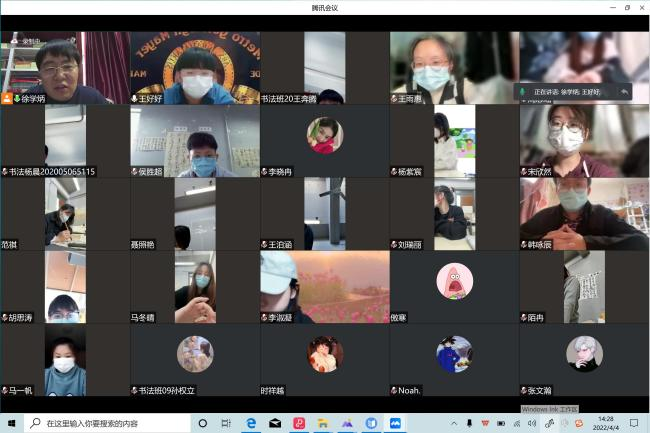Screen dimensions: 650x433
Task: Click 傲寒's pink starfish cartoon avatar
Action: tap(454, 281)
